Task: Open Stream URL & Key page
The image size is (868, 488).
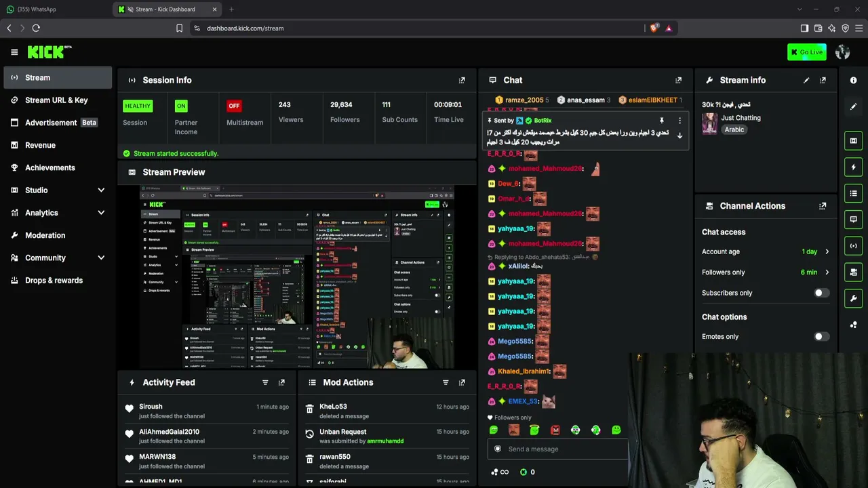Action: click(58, 100)
